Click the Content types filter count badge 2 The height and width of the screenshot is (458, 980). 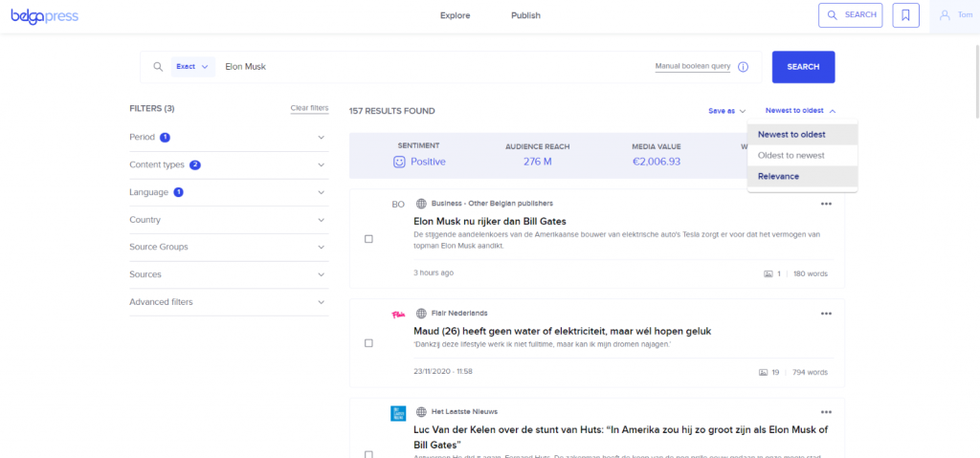click(x=195, y=165)
